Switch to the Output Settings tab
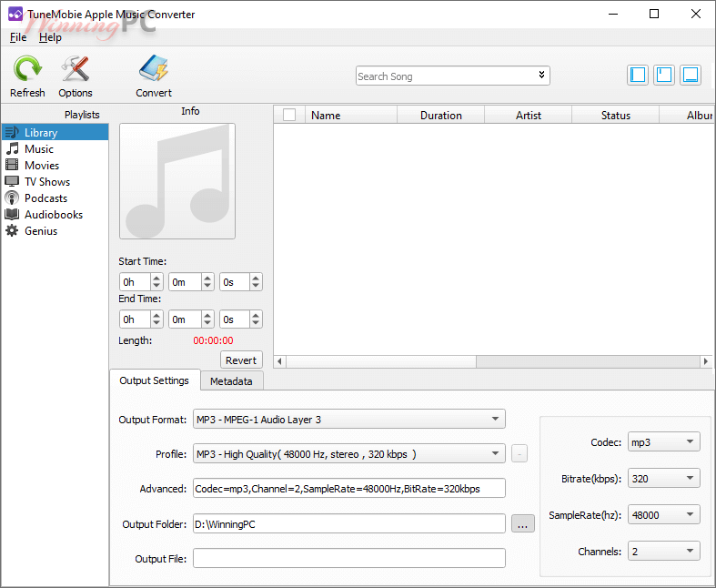 pyautogui.click(x=155, y=380)
